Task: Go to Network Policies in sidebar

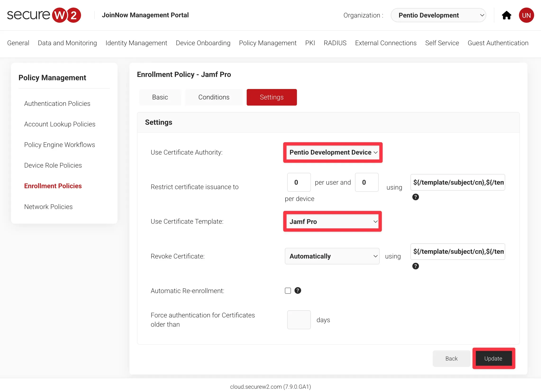Action: pos(48,207)
